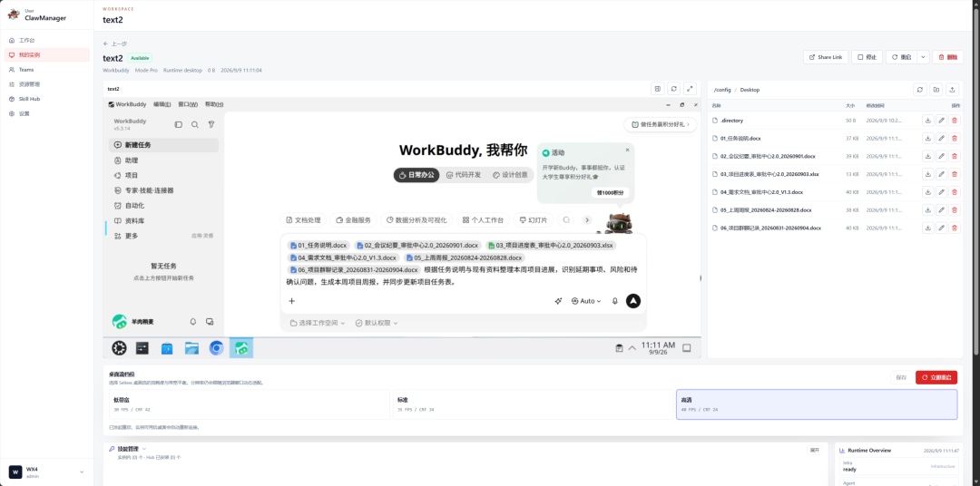980x486 pixels.
Task: Edit the 05_上周周报 docx file name
Action: pyautogui.click(x=941, y=209)
